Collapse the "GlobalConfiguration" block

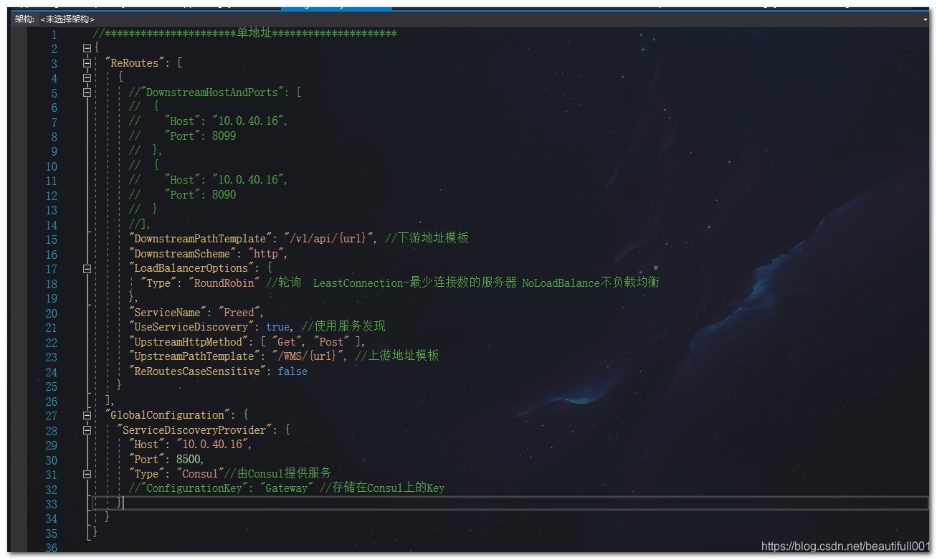pyautogui.click(x=87, y=415)
